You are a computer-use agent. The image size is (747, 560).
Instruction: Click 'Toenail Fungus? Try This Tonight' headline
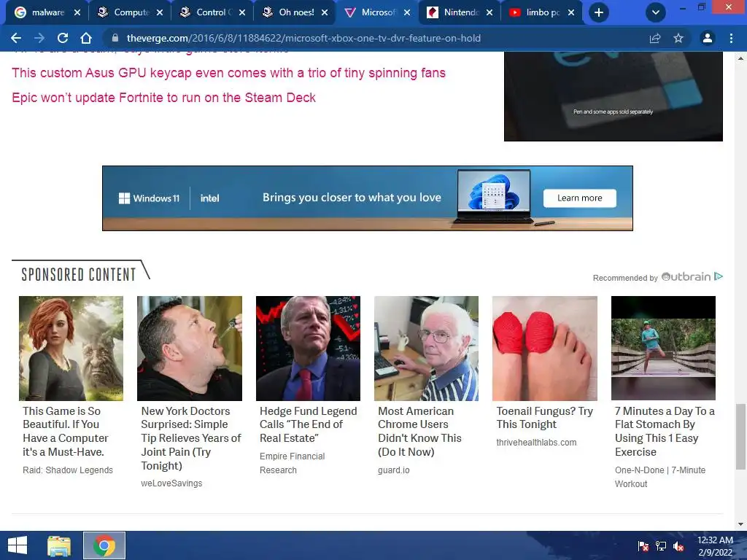544,418
